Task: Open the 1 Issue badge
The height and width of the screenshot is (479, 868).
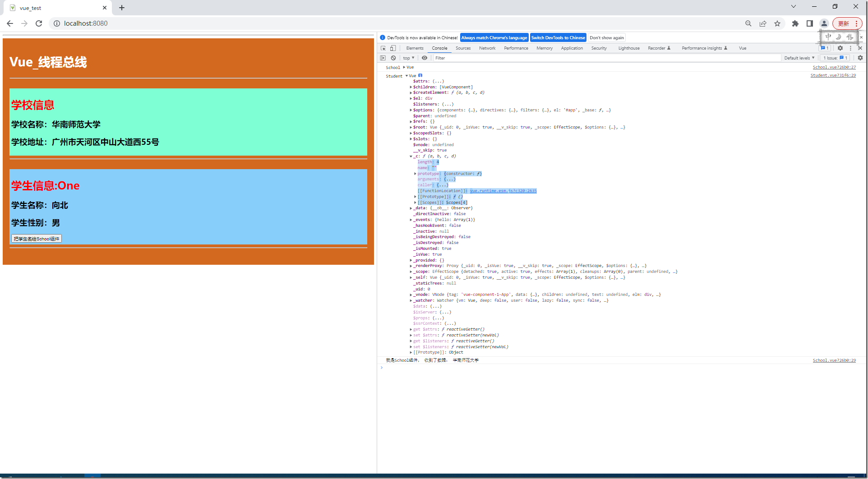Action: click(x=836, y=58)
